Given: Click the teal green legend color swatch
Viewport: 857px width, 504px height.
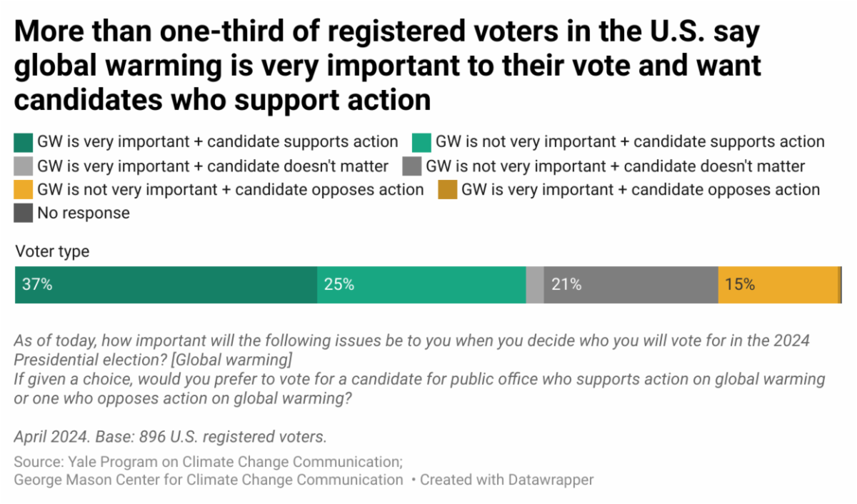Looking at the screenshot, I should (x=422, y=142).
